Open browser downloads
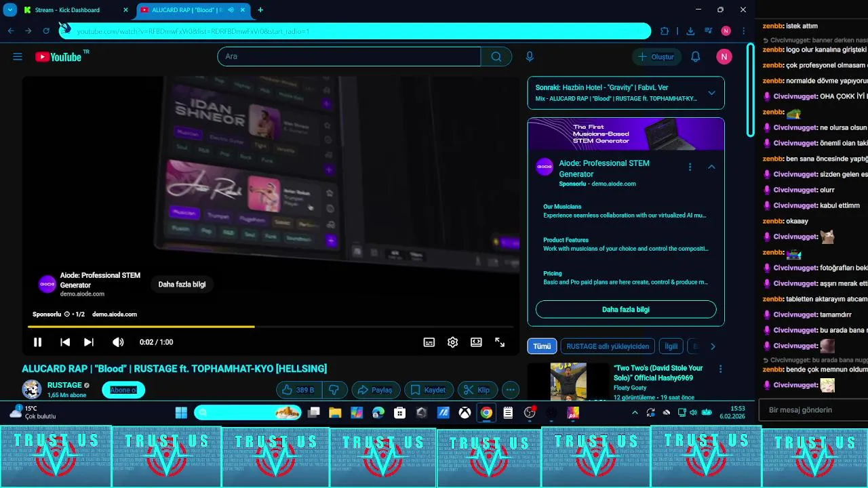 690,31
